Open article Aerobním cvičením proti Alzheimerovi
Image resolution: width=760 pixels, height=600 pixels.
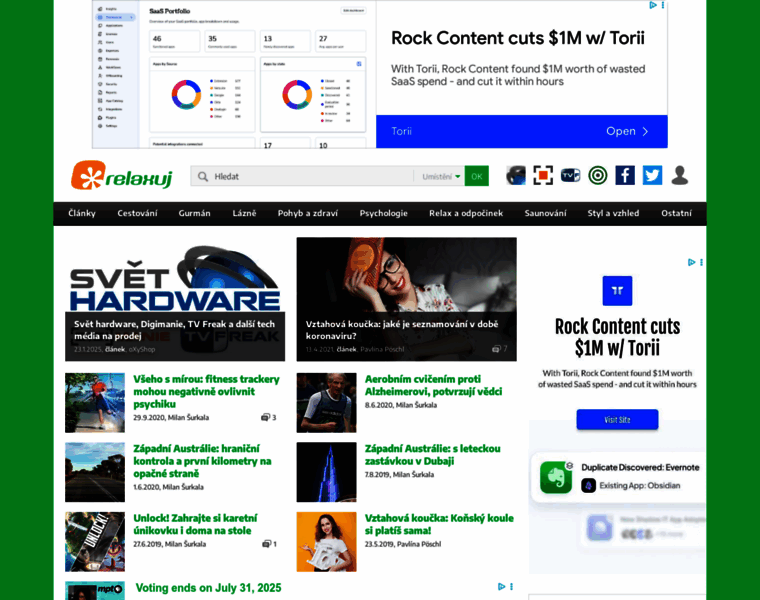point(433,385)
